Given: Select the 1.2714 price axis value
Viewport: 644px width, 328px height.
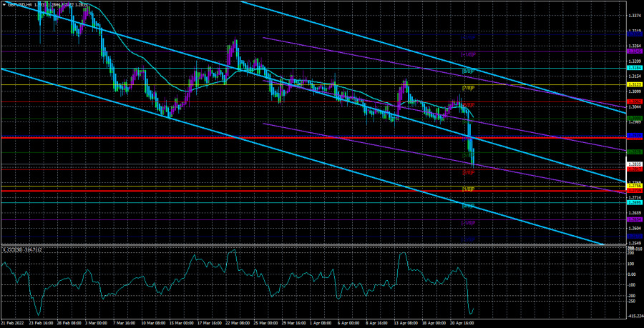Looking at the screenshot, I should [635, 198].
